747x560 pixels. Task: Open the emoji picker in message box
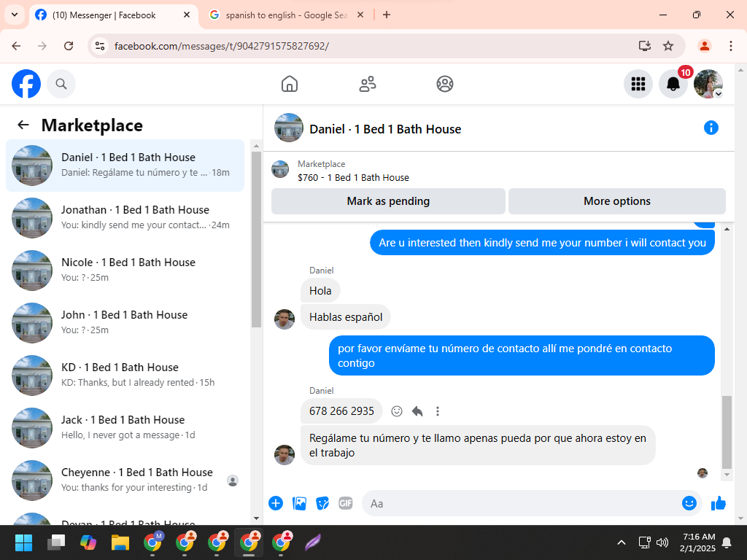pos(689,503)
